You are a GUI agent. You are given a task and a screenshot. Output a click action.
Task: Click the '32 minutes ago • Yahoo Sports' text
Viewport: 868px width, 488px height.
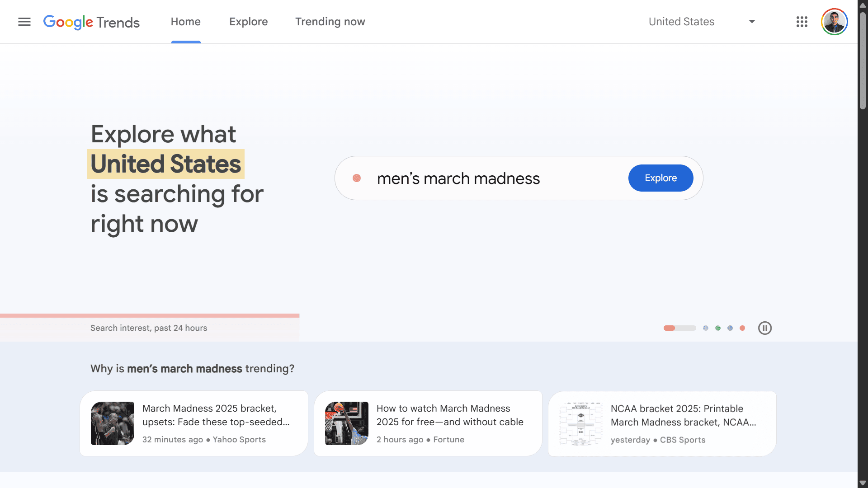point(204,440)
